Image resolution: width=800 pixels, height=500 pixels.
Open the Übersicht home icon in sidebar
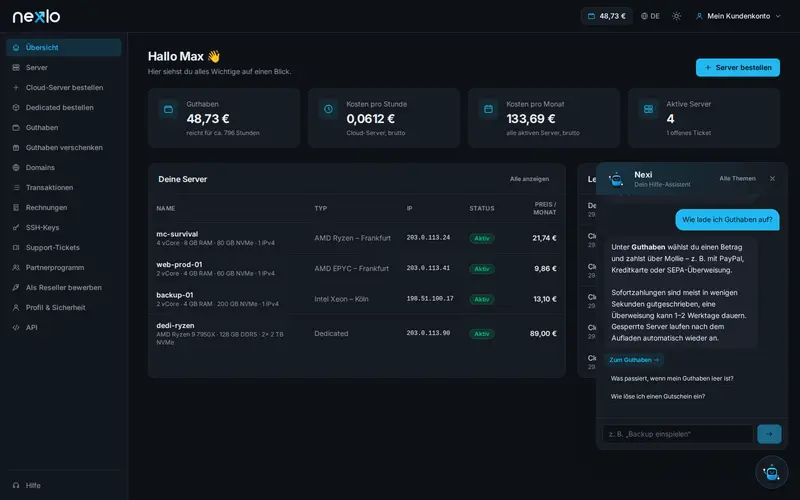coord(16,47)
